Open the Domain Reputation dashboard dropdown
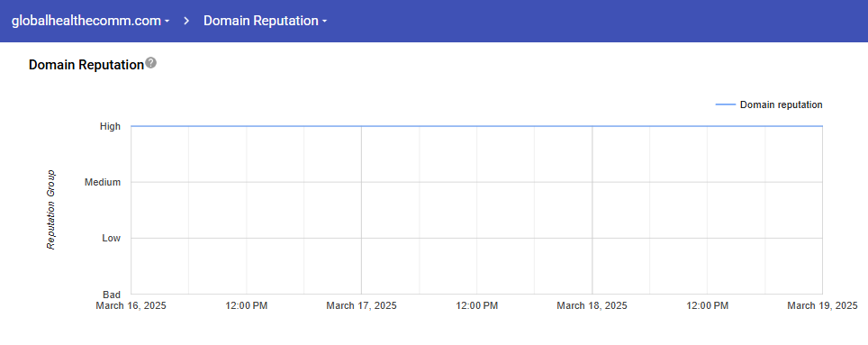This screenshot has height=345, width=868. pyautogui.click(x=265, y=21)
